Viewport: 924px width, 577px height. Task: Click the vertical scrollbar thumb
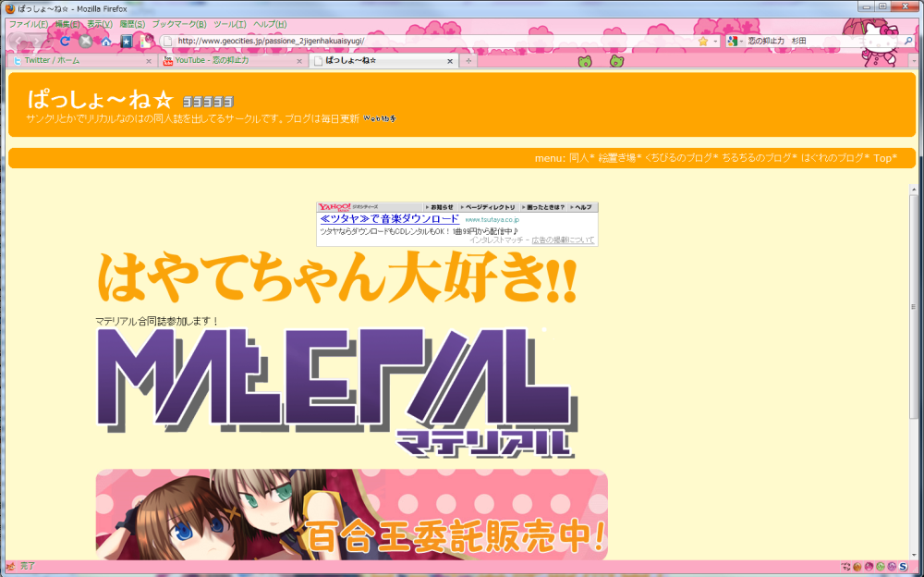pos(914,307)
